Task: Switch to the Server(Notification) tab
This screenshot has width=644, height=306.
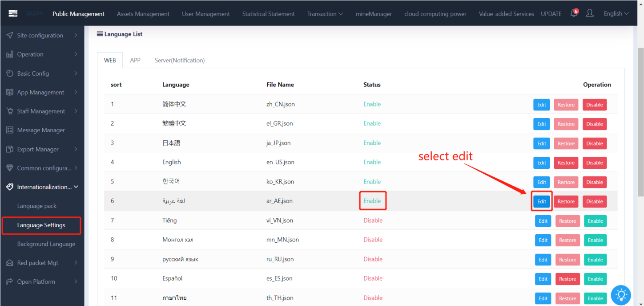Action: [180, 60]
